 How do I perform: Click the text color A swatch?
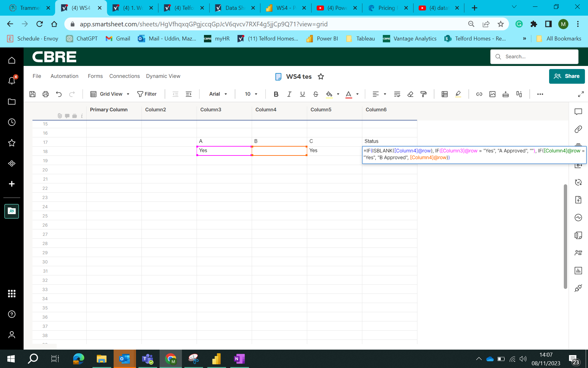click(349, 94)
